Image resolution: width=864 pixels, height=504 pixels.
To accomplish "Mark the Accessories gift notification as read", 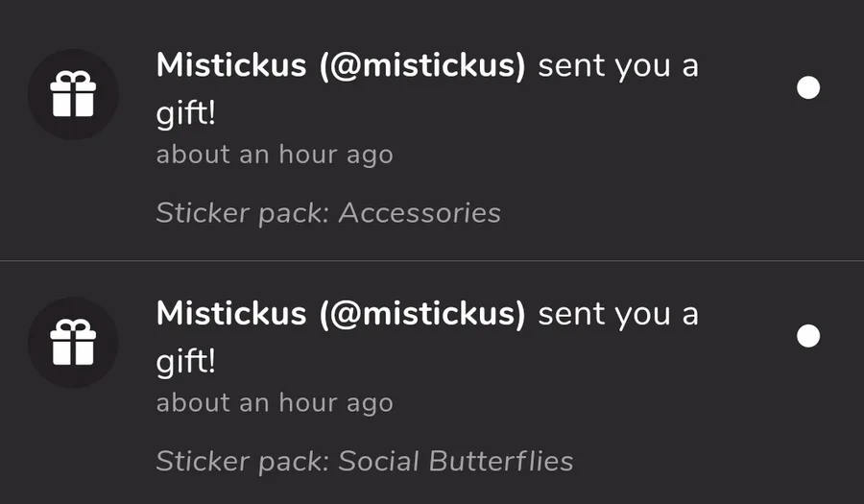I will click(808, 88).
